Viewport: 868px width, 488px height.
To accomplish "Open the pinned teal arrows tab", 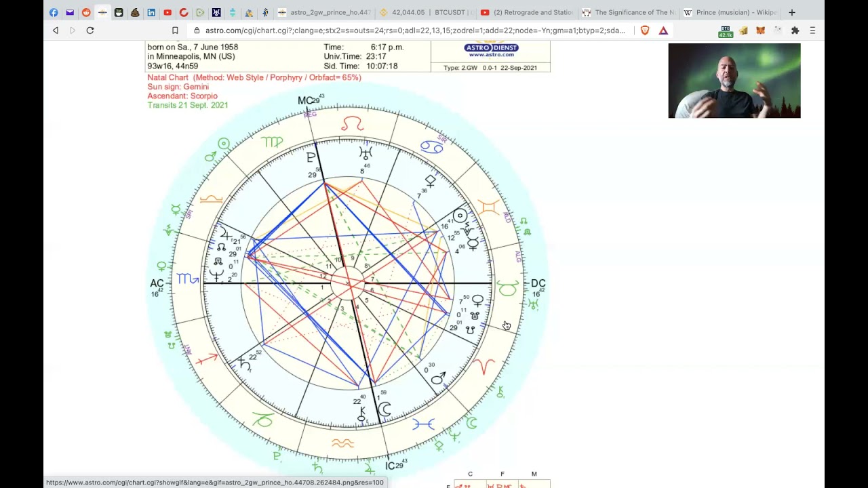I will coord(233,12).
